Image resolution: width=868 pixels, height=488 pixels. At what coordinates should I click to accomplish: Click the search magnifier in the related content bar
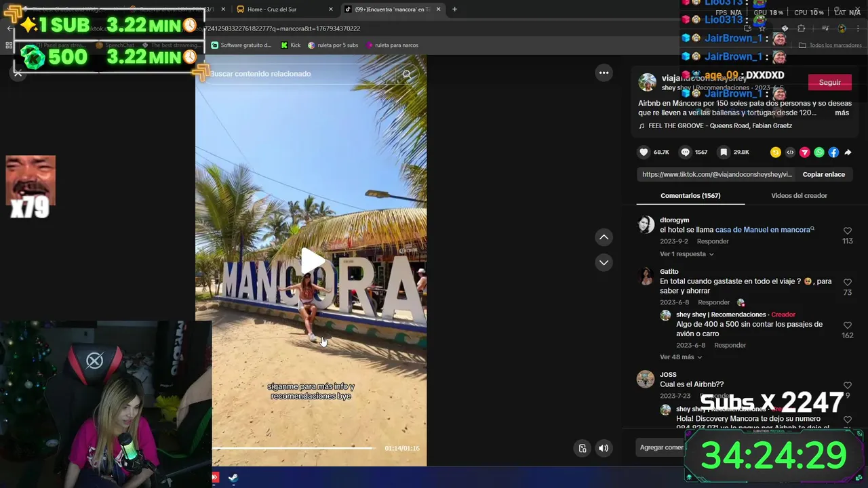click(407, 75)
